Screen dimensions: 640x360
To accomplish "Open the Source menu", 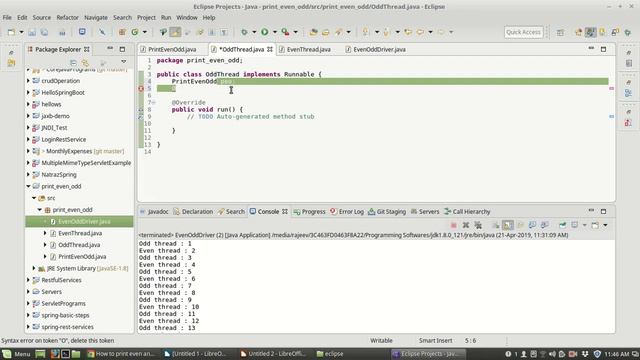I will coord(42,18).
